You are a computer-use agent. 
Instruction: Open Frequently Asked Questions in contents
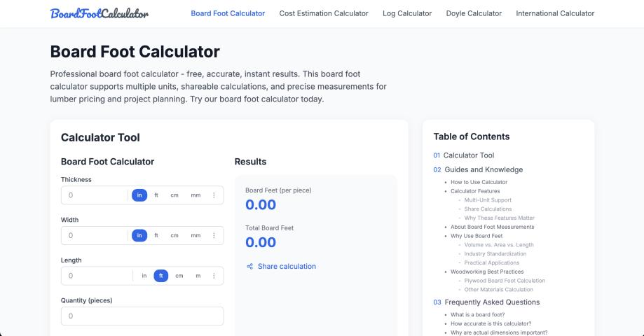(492, 302)
